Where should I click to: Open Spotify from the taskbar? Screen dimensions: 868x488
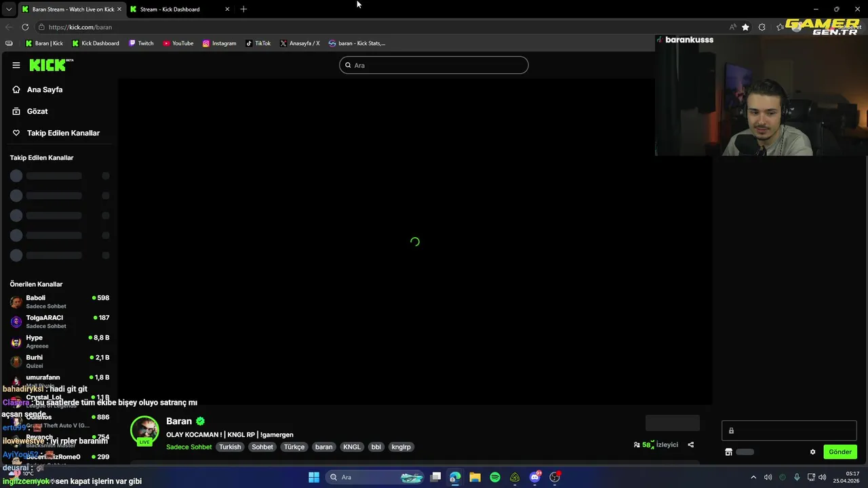(495, 477)
